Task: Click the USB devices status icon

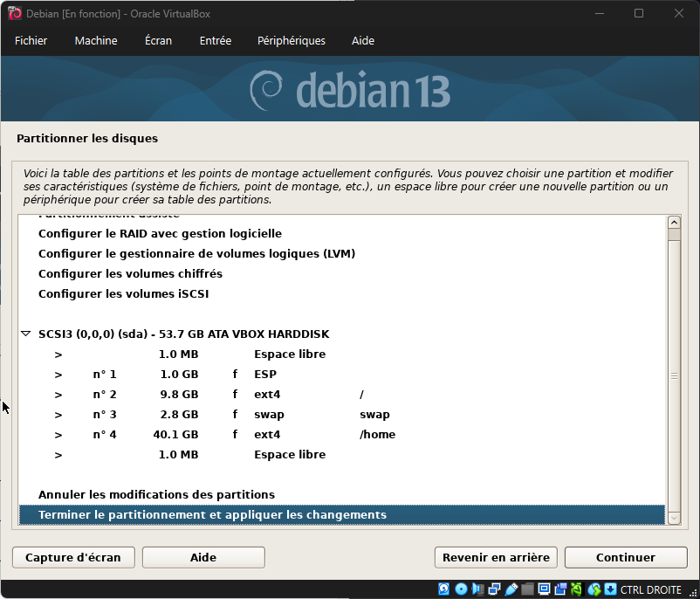Action: pos(511,589)
